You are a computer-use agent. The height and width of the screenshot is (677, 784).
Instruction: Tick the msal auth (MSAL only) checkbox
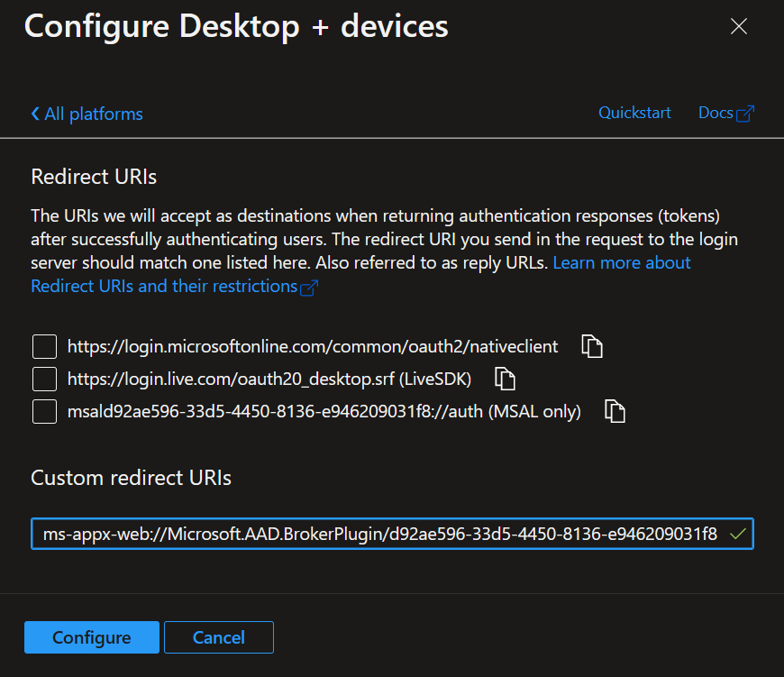(x=44, y=411)
